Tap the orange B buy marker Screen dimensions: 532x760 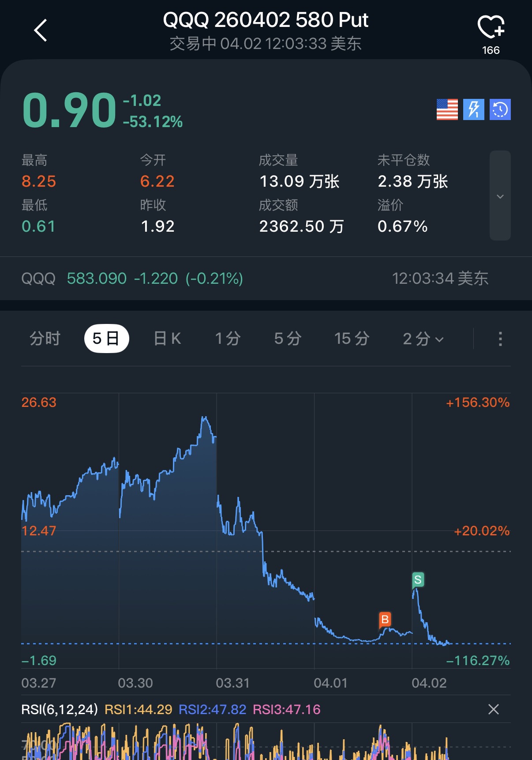[x=385, y=619]
